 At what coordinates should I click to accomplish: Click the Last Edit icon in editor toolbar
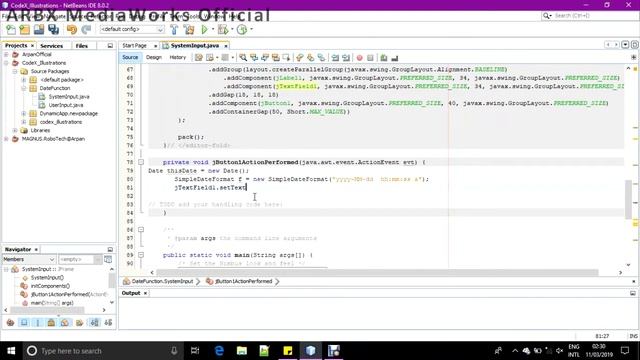pos(198,58)
